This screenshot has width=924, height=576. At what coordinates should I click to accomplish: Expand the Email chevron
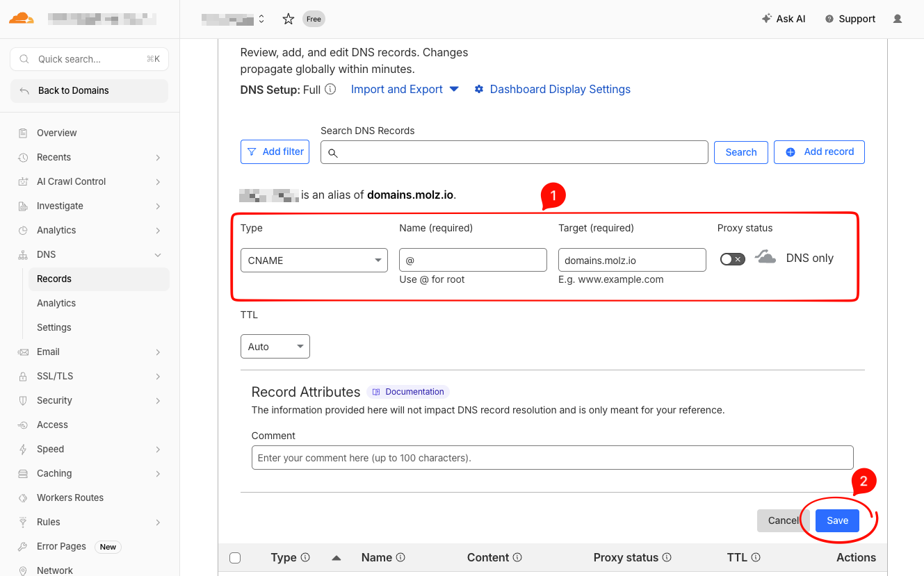158,352
